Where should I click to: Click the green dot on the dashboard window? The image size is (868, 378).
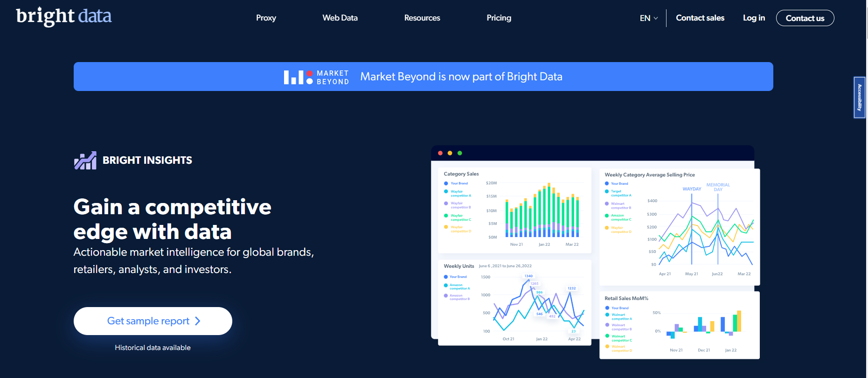[x=460, y=153]
